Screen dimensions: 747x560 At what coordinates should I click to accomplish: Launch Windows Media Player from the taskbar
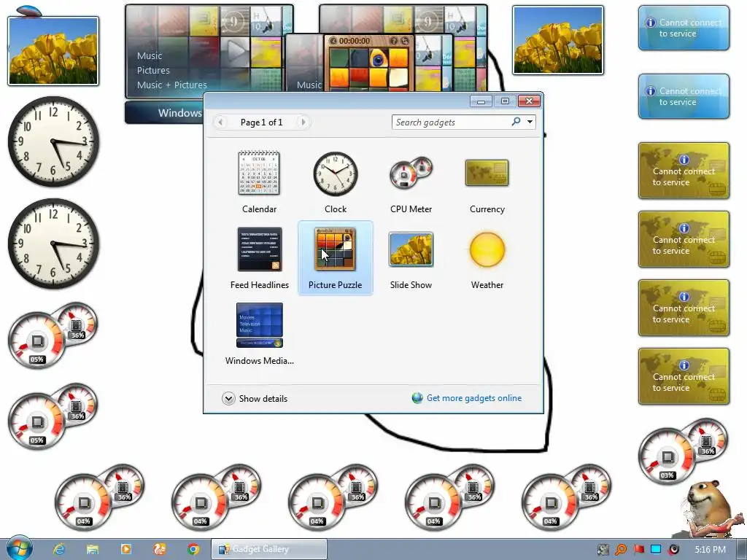(x=125, y=549)
